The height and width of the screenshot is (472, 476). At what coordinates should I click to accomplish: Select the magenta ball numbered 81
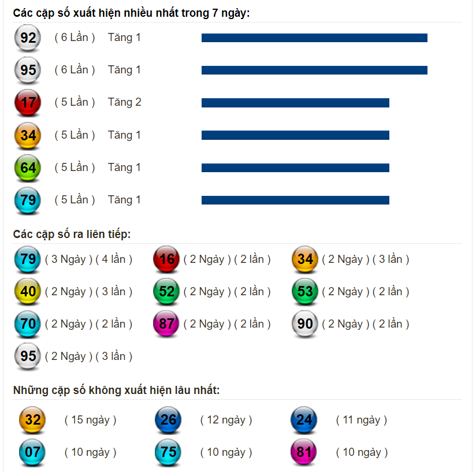304,452
